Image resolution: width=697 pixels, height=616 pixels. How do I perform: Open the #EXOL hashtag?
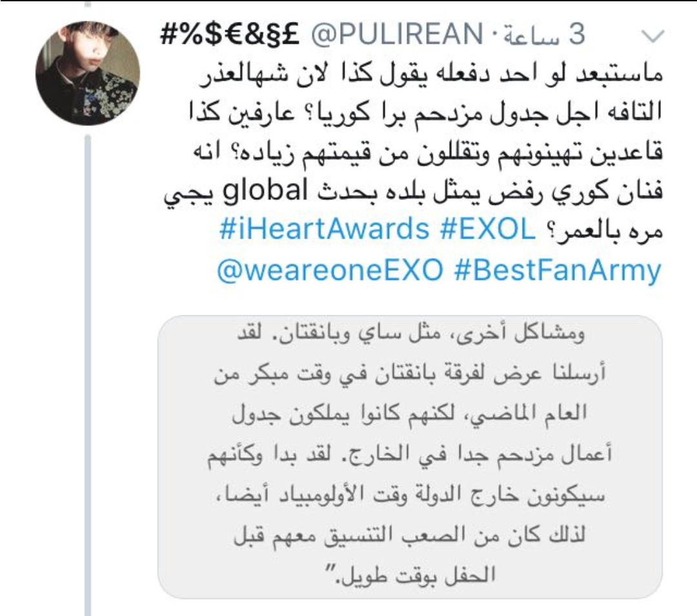pos(488,229)
